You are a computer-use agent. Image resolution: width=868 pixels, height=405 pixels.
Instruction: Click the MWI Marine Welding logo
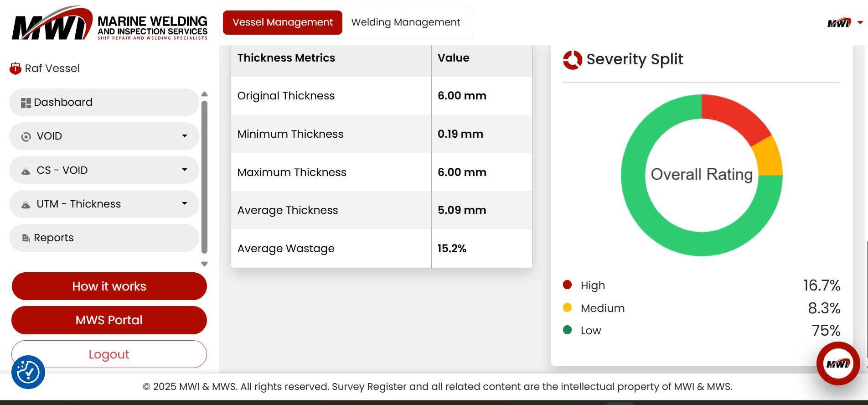[x=109, y=23]
